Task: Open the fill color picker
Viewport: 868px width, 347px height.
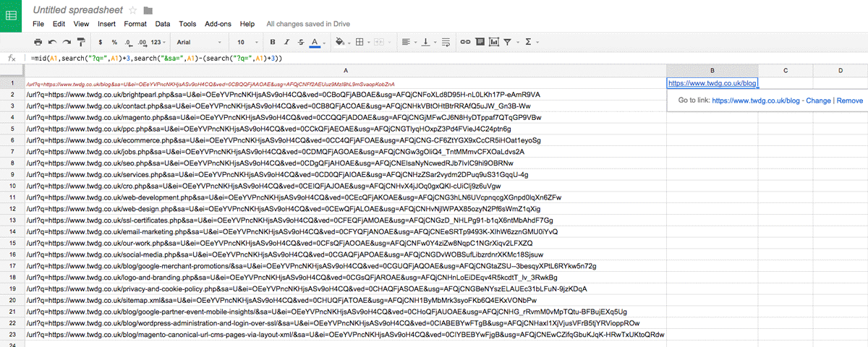Action: pos(342,42)
